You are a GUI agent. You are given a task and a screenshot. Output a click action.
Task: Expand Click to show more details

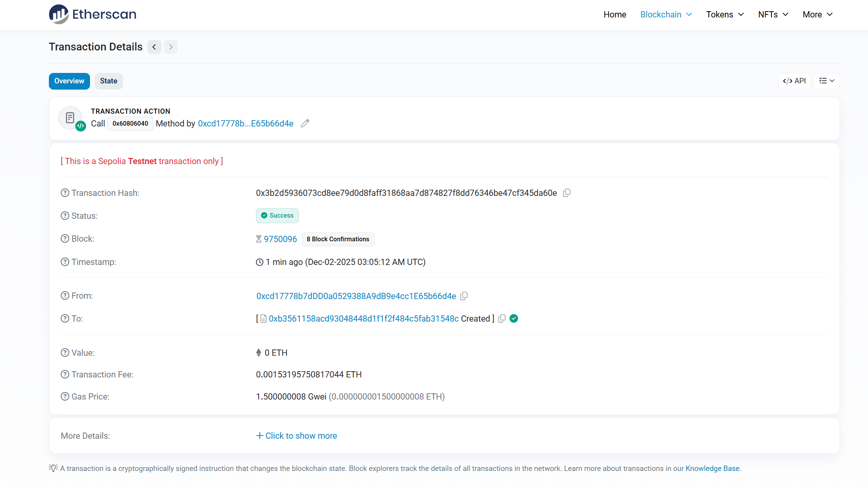point(297,436)
